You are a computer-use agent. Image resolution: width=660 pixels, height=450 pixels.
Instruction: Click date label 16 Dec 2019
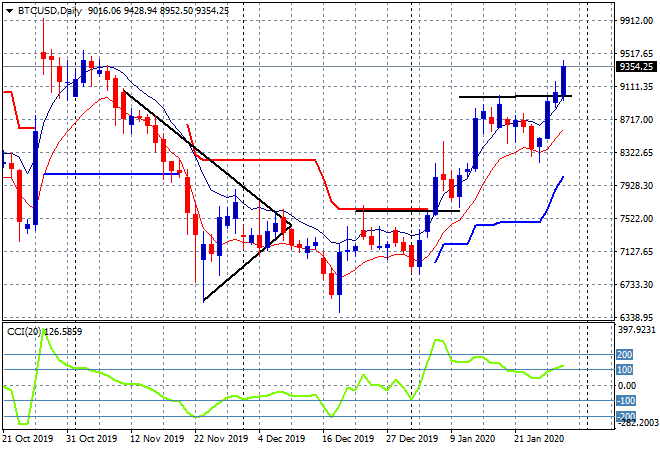pyautogui.click(x=348, y=438)
